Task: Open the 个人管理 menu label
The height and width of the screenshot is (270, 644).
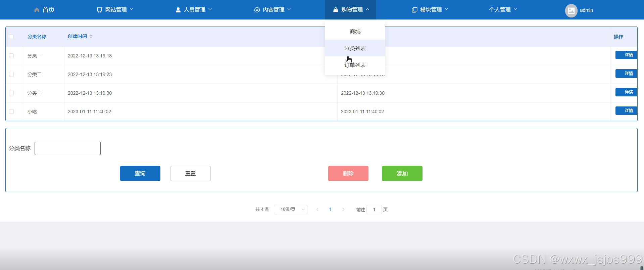Action: [500, 10]
